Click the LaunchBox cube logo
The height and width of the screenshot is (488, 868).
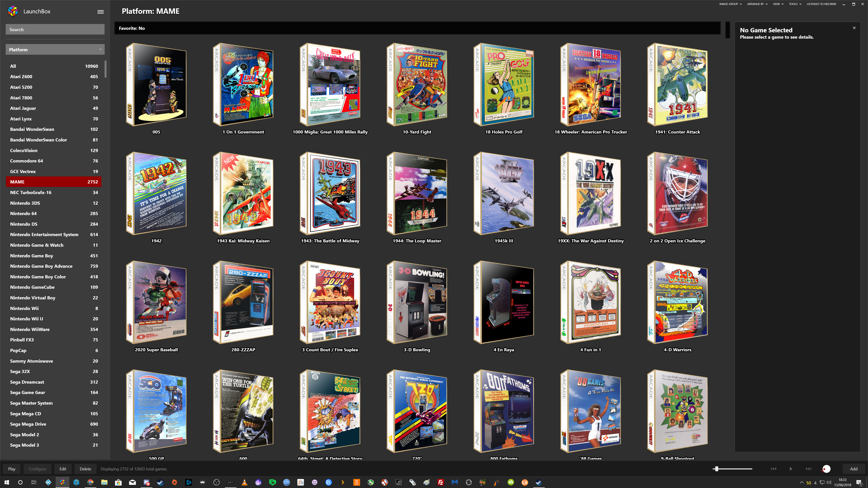13,11
